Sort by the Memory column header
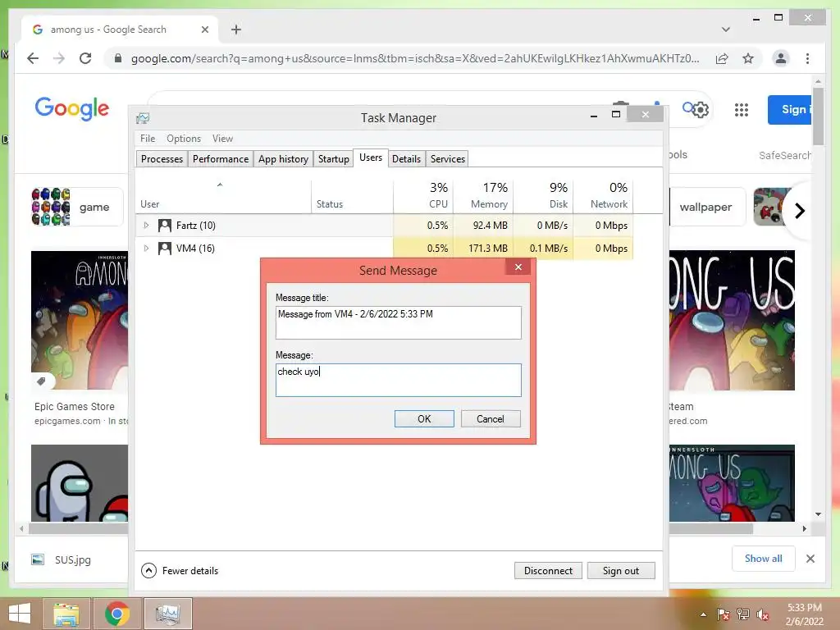Viewport: 840px width, 630px height. click(x=483, y=197)
